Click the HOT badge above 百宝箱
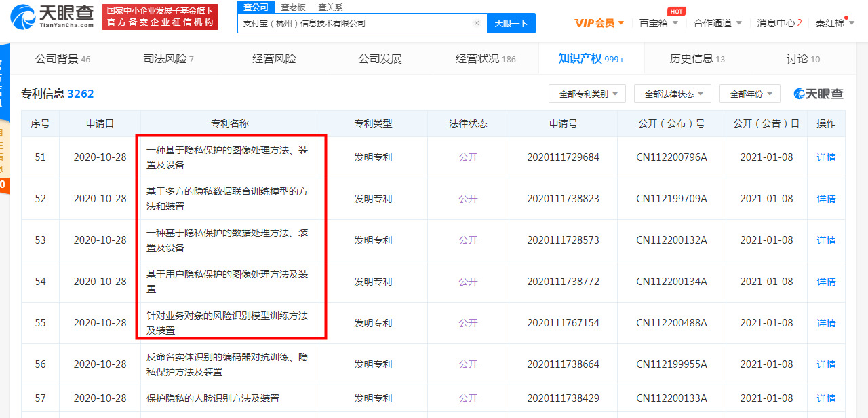The image size is (868, 418). tap(675, 12)
